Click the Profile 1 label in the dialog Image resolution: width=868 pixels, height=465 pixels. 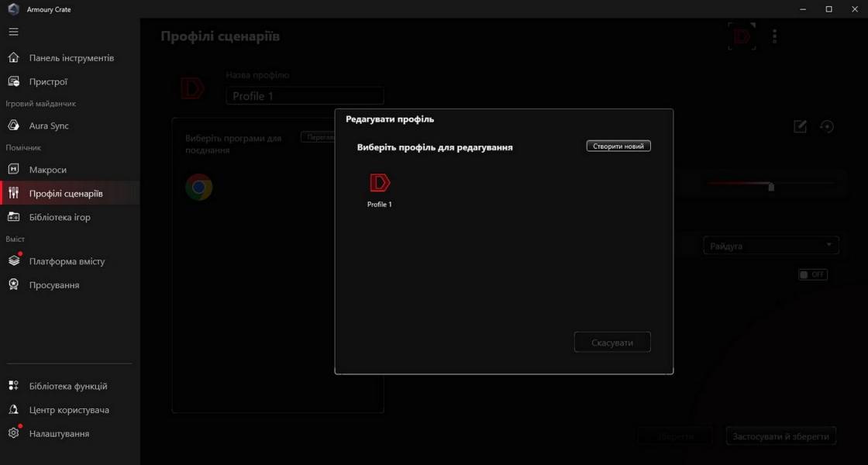coord(380,205)
